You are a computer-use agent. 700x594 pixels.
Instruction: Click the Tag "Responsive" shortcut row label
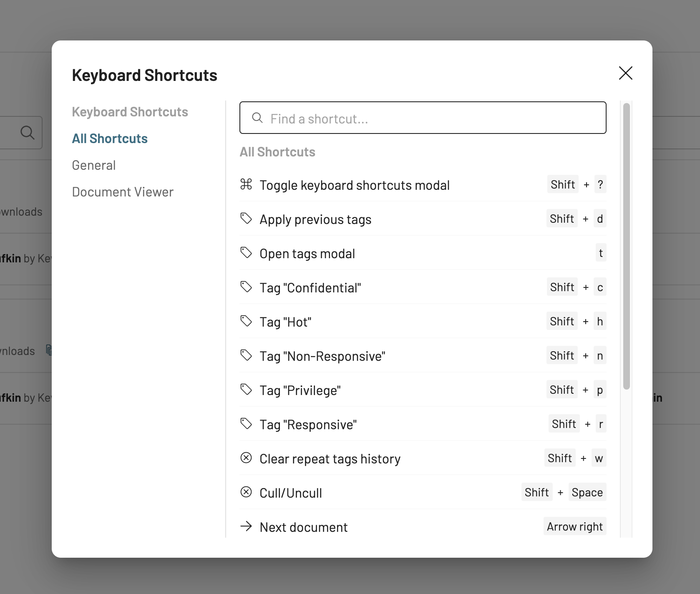(308, 425)
